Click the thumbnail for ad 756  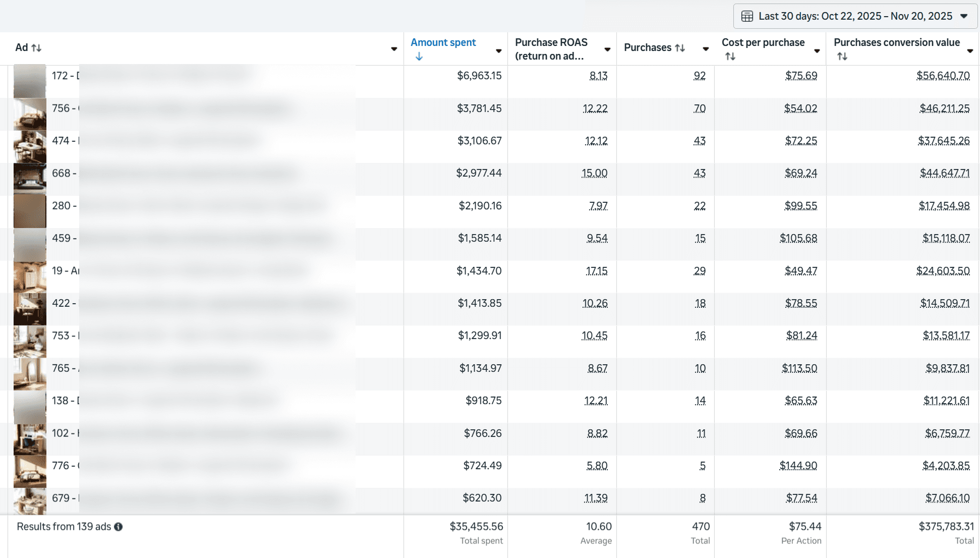[29, 114]
